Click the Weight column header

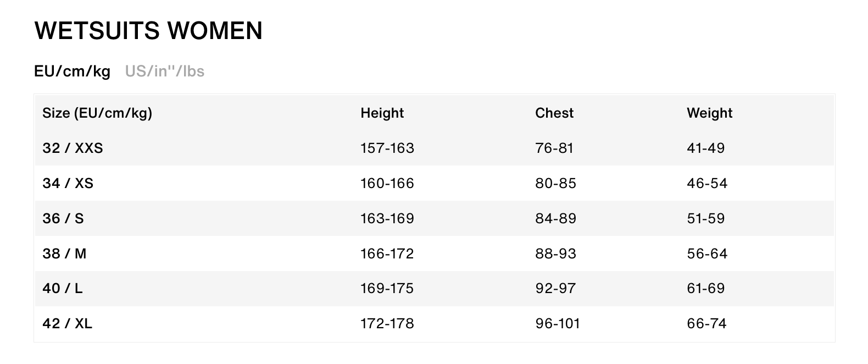(x=709, y=113)
